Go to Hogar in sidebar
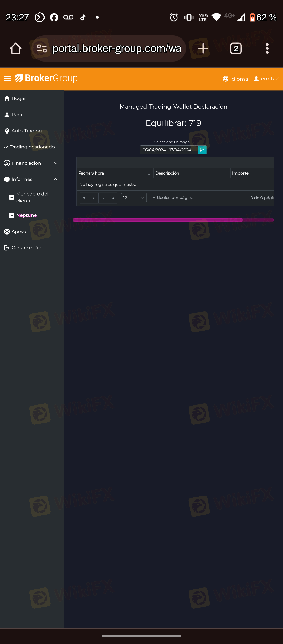The image size is (283, 644). (18, 98)
